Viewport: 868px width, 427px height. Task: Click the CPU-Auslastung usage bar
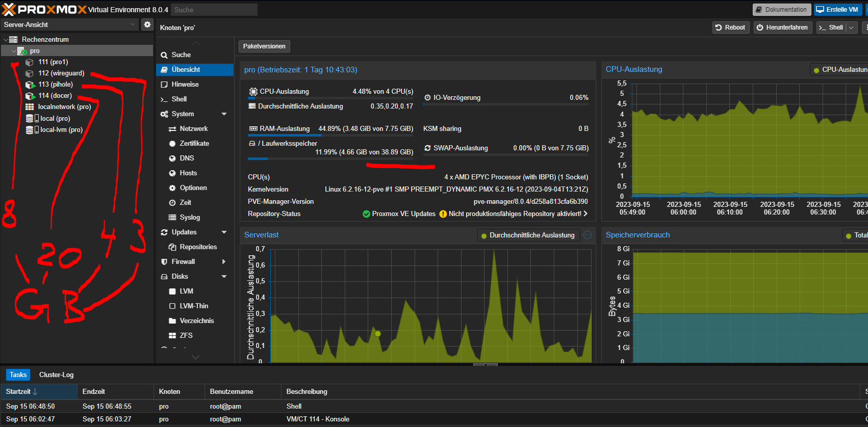(x=330, y=98)
